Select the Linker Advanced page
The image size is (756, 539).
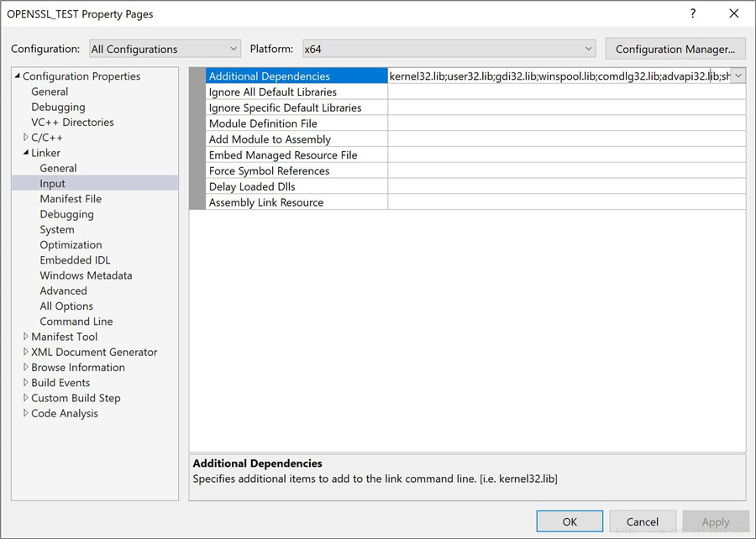point(64,291)
